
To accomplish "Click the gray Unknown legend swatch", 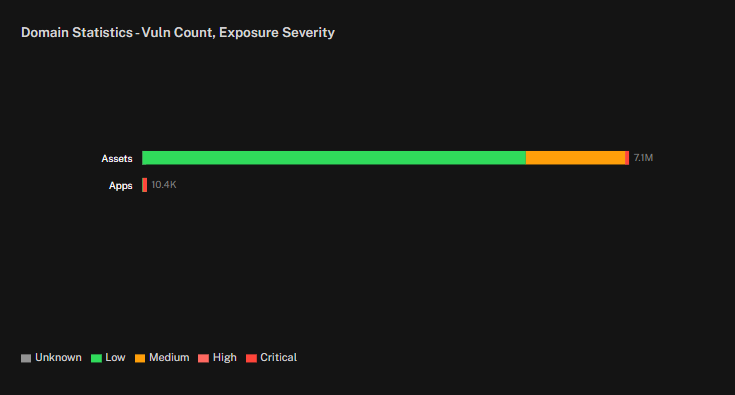I will pos(26,358).
